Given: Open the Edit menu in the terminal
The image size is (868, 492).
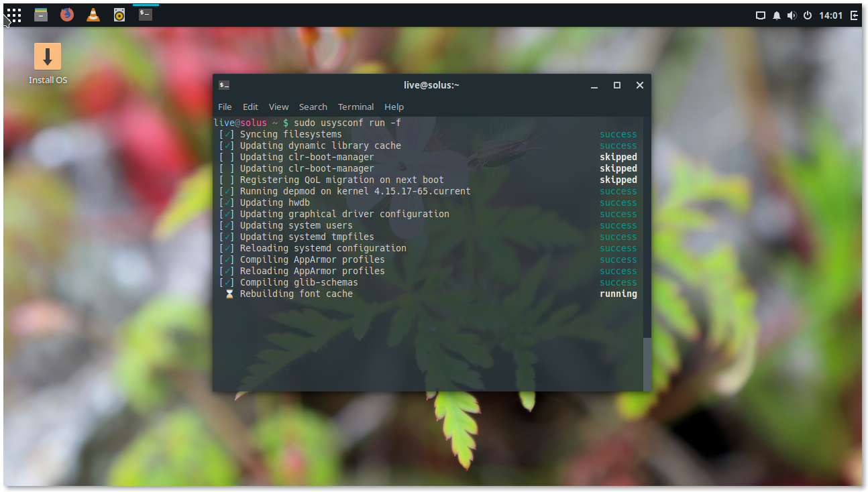Looking at the screenshot, I should tap(250, 107).
